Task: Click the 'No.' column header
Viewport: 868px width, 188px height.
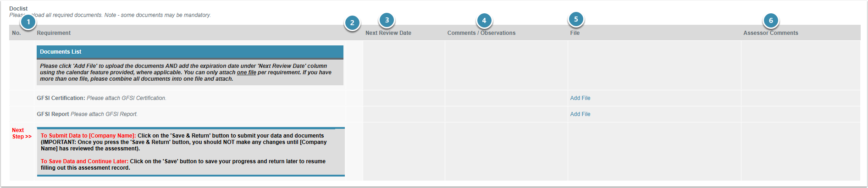Action: (x=17, y=33)
